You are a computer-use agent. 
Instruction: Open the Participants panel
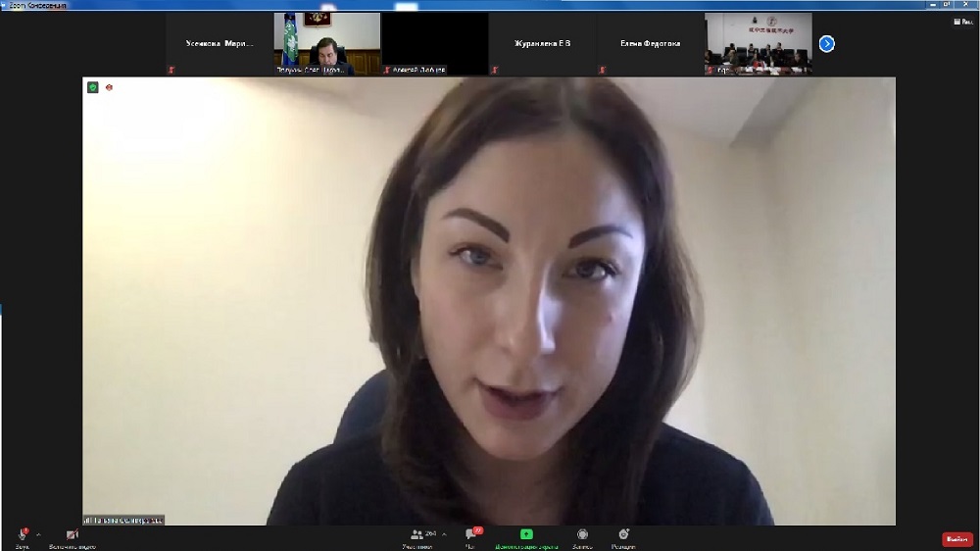(x=417, y=534)
